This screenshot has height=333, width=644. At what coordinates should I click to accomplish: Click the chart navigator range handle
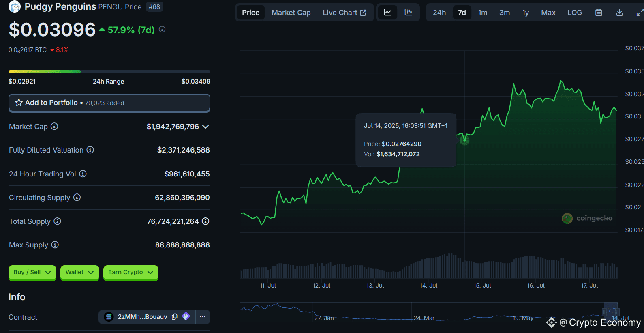[604, 312]
